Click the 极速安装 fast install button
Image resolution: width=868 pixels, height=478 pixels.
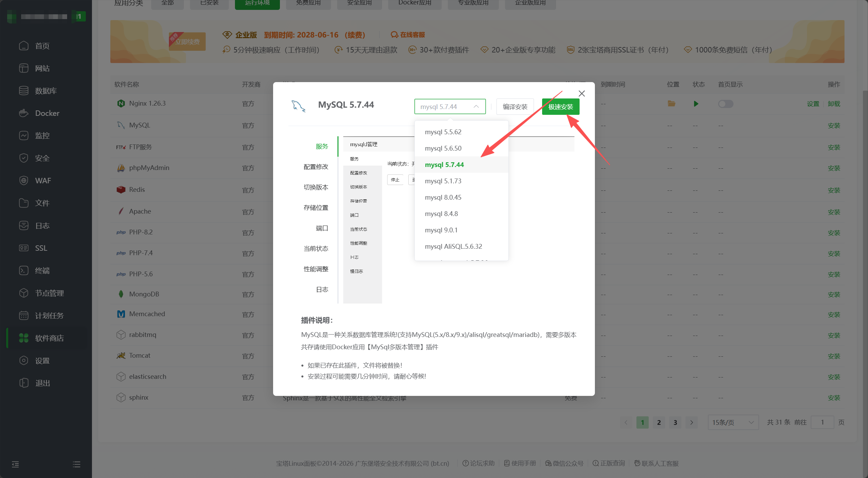(561, 107)
